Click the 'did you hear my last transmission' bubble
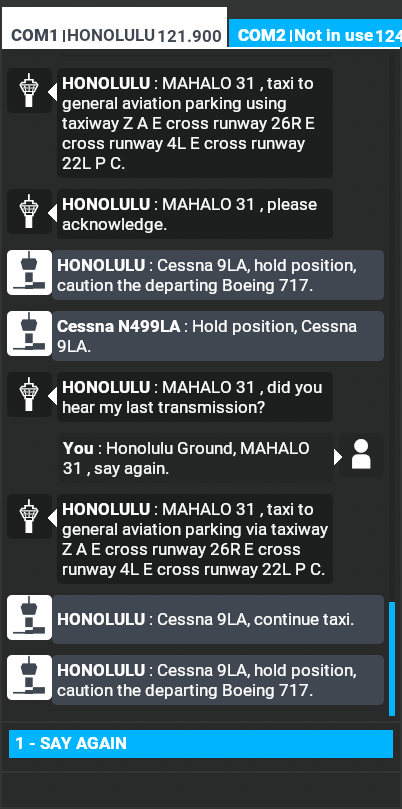The image size is (402, 809). pyautogui.click(x=195, y=397)
